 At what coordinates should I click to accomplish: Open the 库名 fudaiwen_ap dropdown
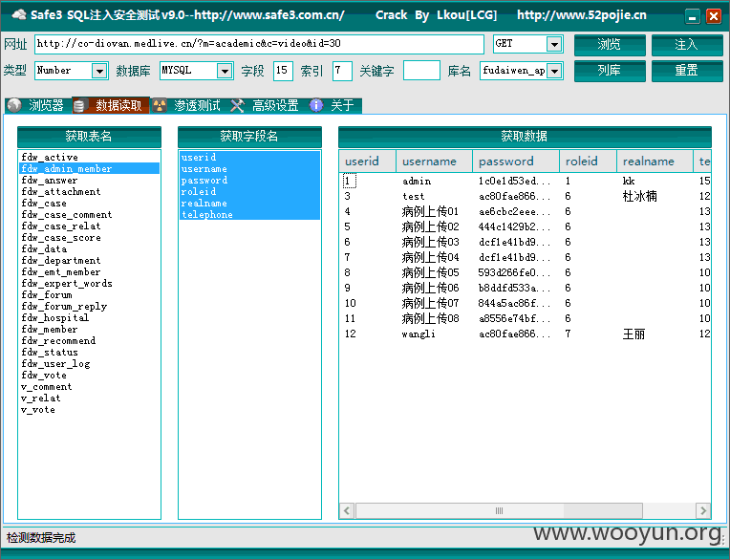(554, 72)
